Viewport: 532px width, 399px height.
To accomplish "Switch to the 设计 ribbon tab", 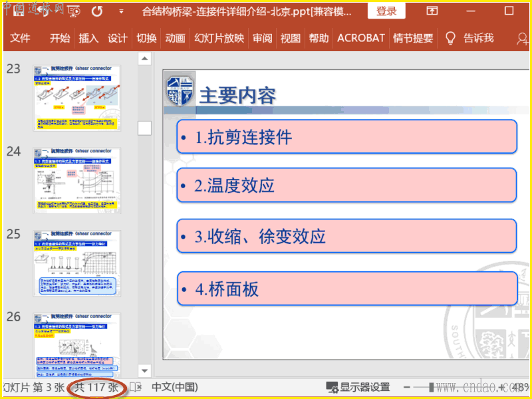I will point(118,38).
